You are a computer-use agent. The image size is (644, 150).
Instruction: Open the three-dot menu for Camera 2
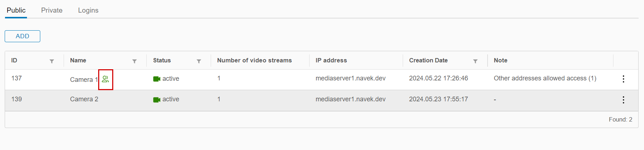[623, 100]
